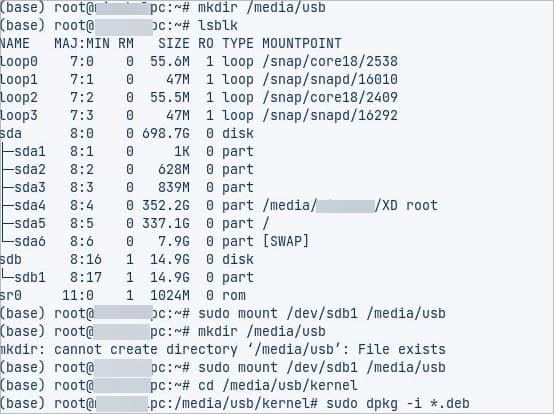Screen dimensions: 554x414
Task: Click the /snap/core18/2409 mount path
Action: click(330, 97)
